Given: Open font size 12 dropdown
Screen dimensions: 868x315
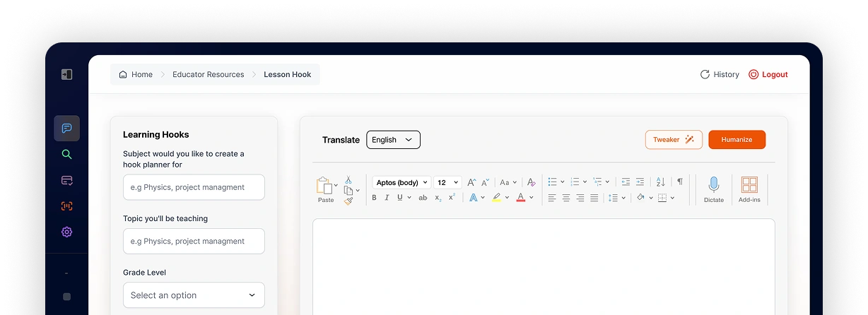Looking at the screenshot, I should pyautogui.click(x=447, y=182).
